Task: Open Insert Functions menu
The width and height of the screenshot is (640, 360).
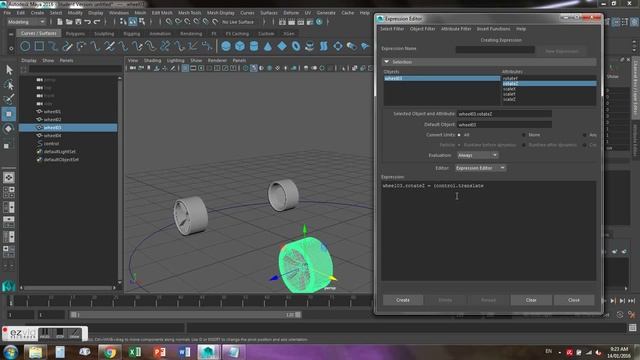Action: tap(493, 29)
